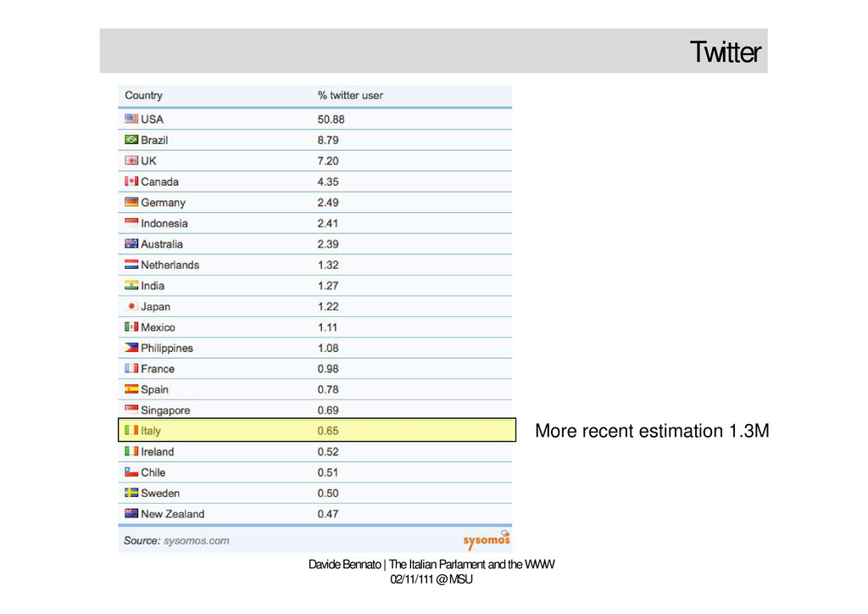Click the % twitter user column header
Viewport: 868px width, 614px height.
point(350,95)
